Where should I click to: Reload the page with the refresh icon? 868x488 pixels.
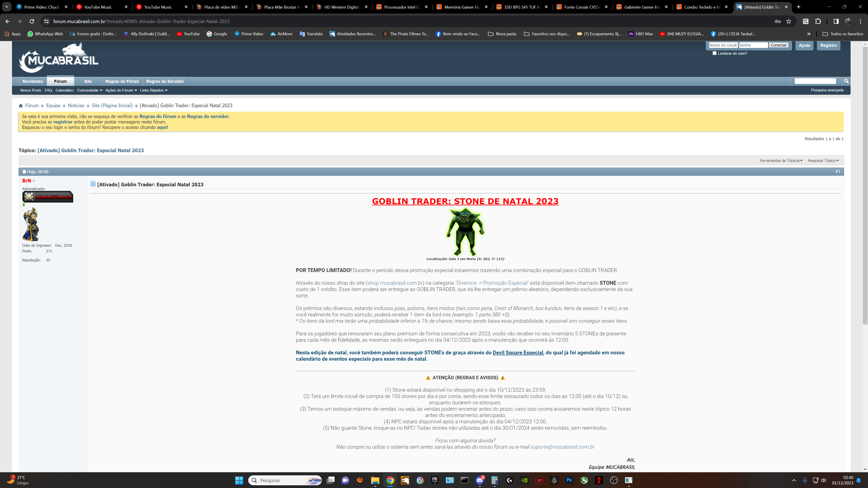(x=32, y=21)
